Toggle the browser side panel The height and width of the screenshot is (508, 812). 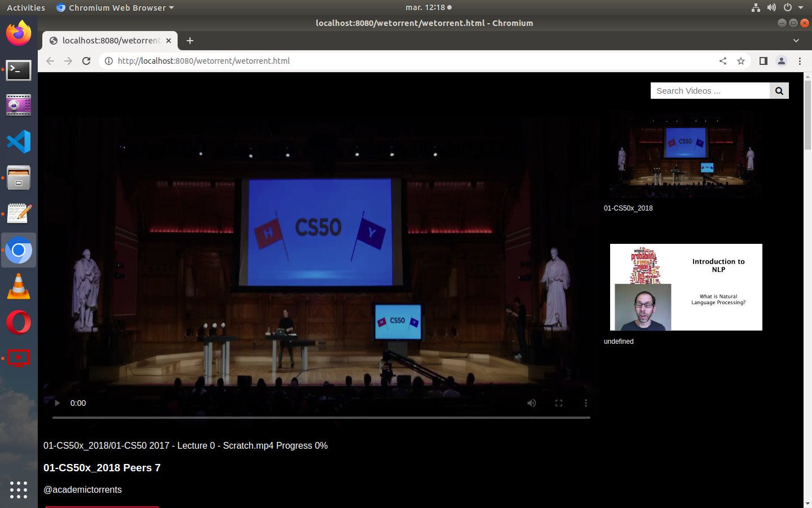[x=764, y=61]
